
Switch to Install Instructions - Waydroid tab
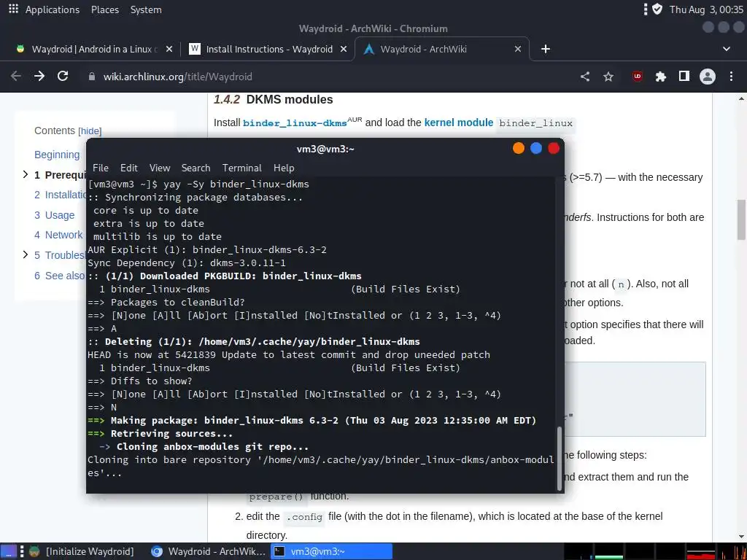coord(269,49)
